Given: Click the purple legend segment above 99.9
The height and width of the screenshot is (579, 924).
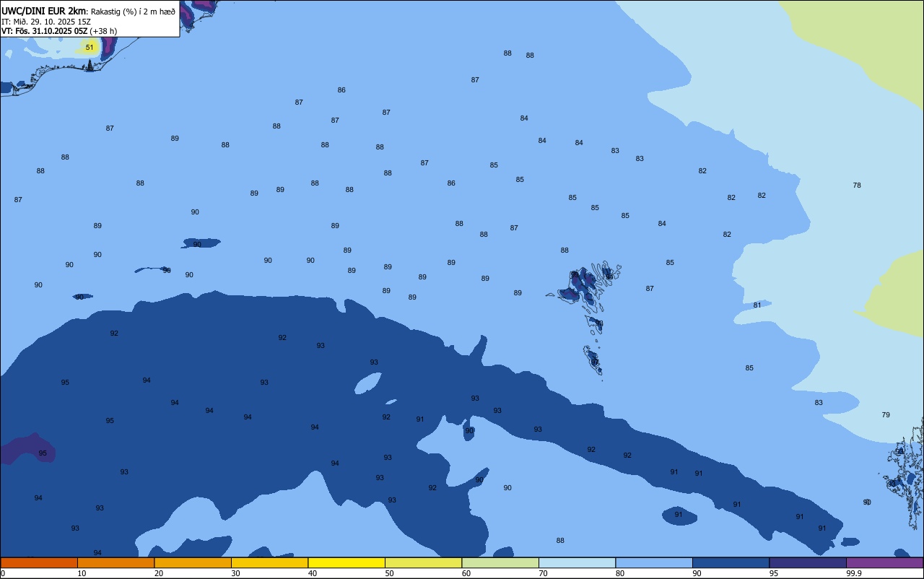Looking at the screenshot, I should (x=884, y=562).
